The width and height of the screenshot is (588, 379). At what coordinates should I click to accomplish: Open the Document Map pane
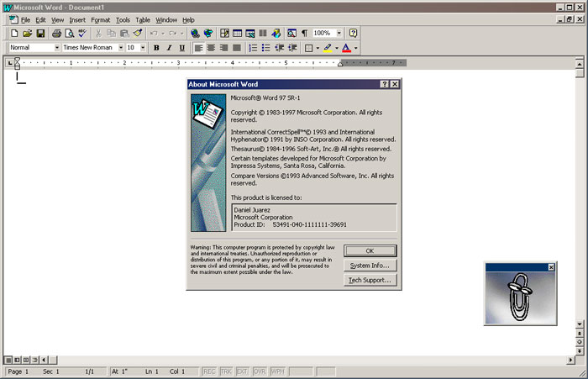click(x=291, y=34)
